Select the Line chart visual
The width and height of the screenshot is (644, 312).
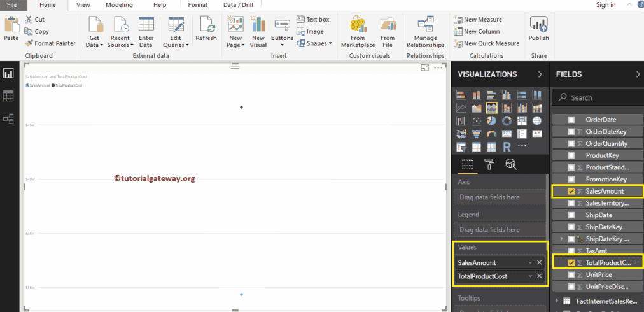(x=461, y=108)
